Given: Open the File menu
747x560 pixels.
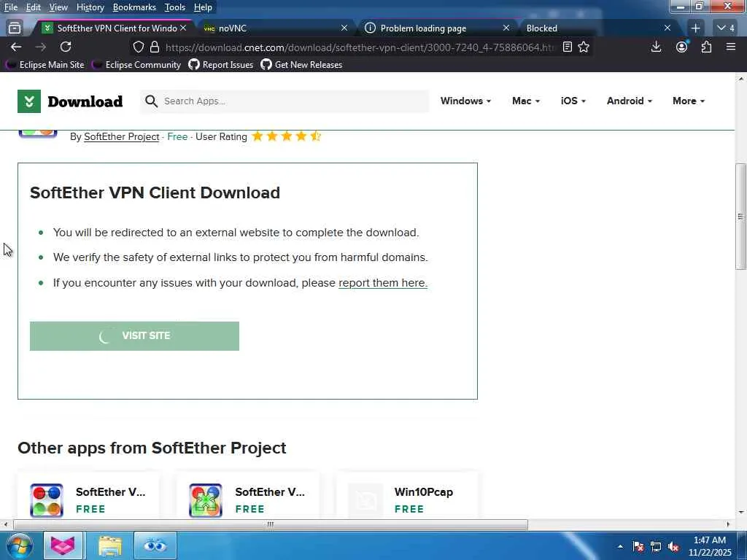Looking at the screenshot, I should coord(10,7).
